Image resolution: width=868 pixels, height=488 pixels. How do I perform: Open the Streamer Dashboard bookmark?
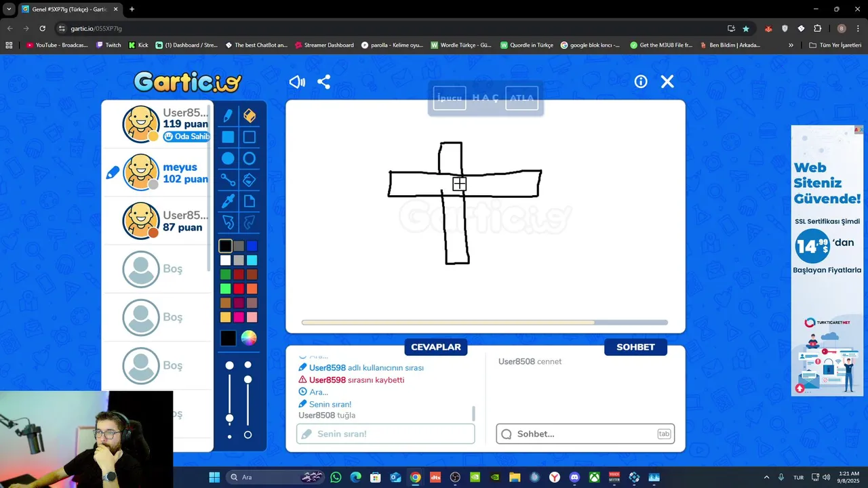324,45
